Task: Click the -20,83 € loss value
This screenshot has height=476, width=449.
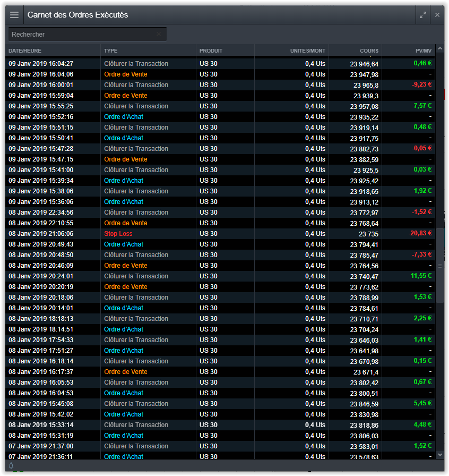Action: [420, 234]
